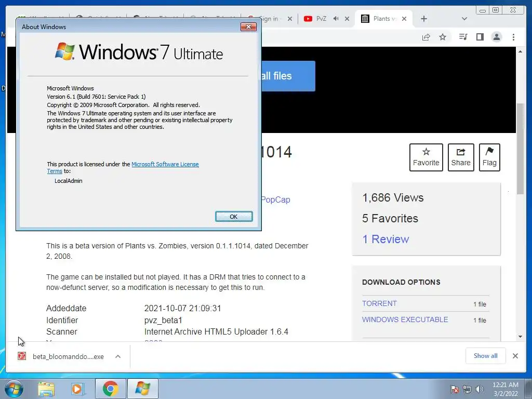Click OK in About Windows dialog
Viewport: 532px width, 399px height.
[234, 217]
